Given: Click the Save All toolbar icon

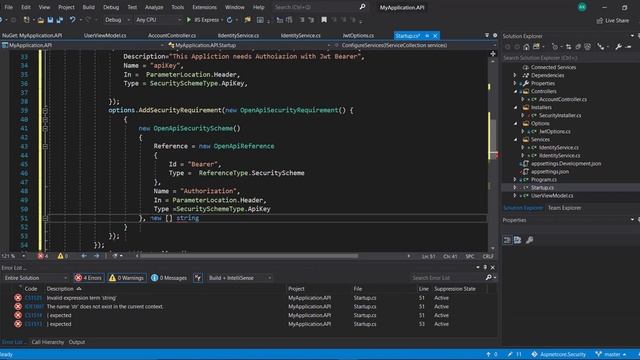Looking at the screenshot, I should (x=60, y=20).
